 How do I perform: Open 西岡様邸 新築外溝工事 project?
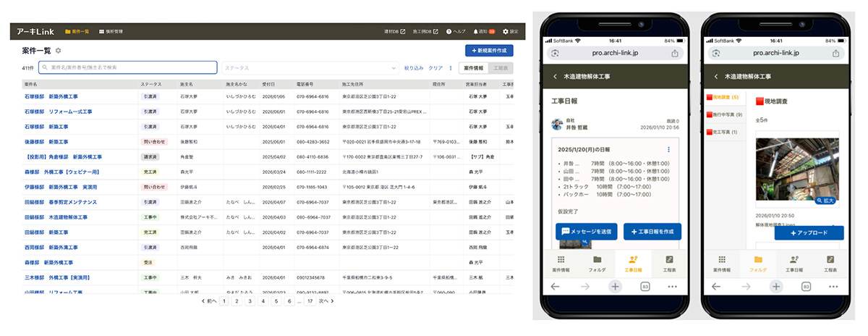(51, 247)
